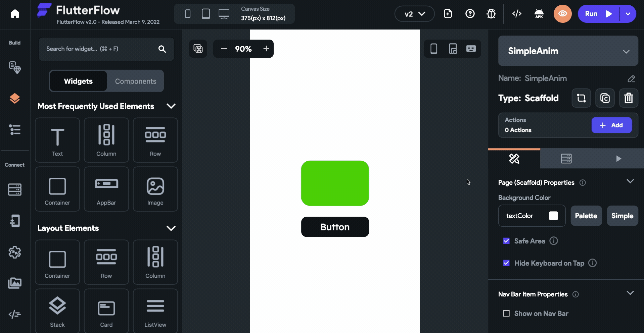Collapse the Layout Elements section

pos(171,228)
